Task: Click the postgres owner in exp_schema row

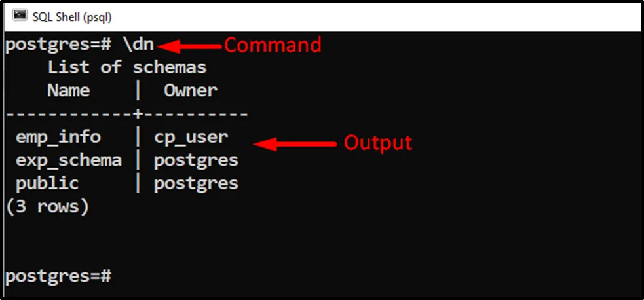Action: coord(196,160)
